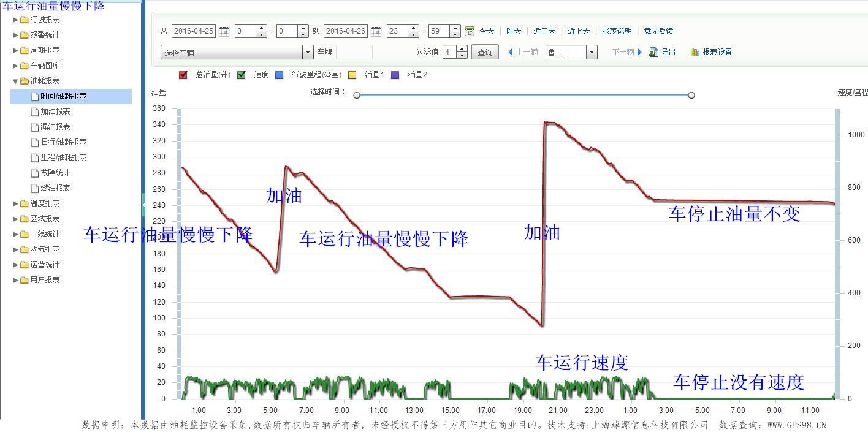Image resolution: width=868 pixels, height=432 pixels.
Task: Click the 近三天 quick range link
Action: point(544,31)
